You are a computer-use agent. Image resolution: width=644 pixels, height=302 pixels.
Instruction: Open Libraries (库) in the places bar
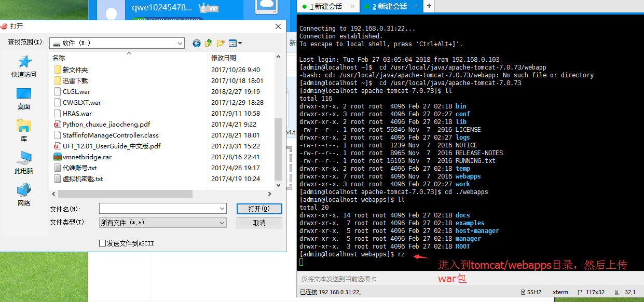[x=24, y=130]
